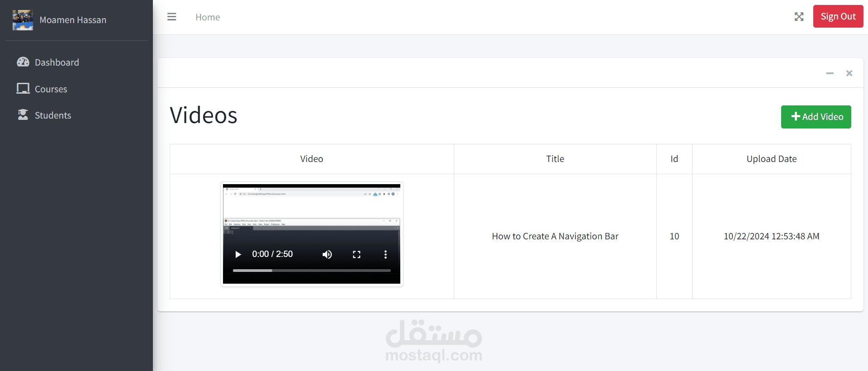Go to the Home link in the navbar
This screenshot has height=371, width=868.
pos(208,17)
